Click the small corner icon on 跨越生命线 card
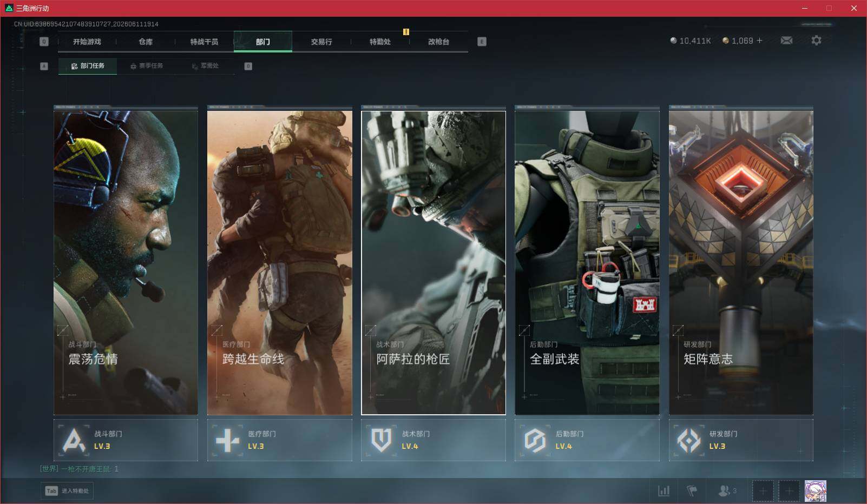The height and width of the screenshot is (504, 867). pyautogui.click(x=217, y=330)
